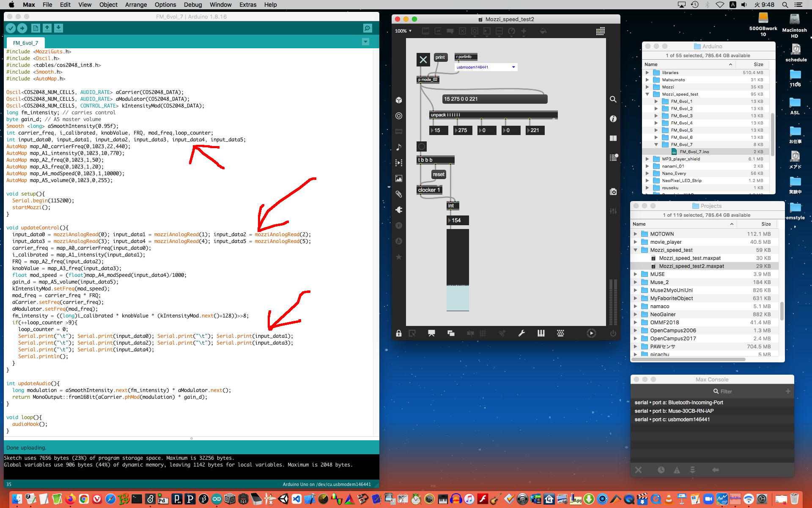Screen dimensions: 812x508
Task: Open the Extras menu
Action: click(247, 5)
